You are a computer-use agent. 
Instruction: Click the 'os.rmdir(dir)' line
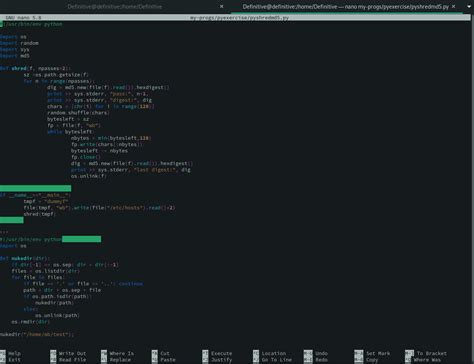[31, 322]
